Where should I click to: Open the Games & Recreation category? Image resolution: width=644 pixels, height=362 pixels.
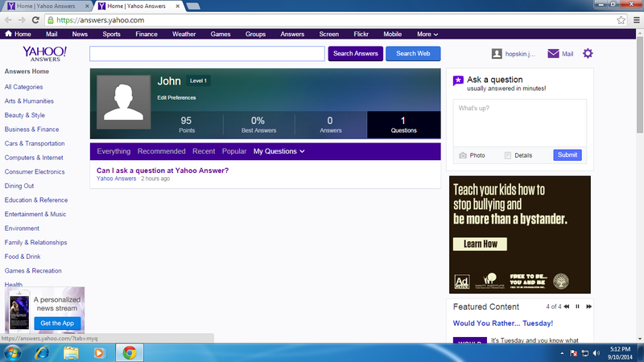coord(33,271)
